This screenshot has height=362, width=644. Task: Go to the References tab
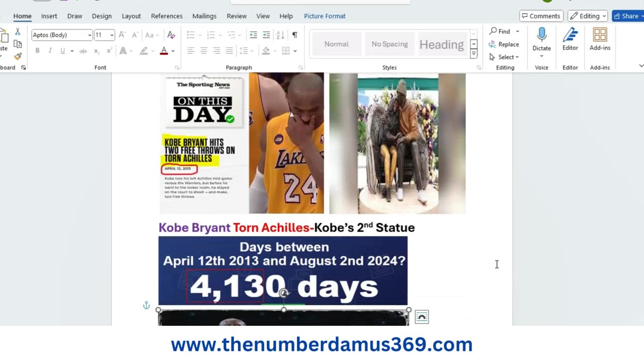click(167, 16)
